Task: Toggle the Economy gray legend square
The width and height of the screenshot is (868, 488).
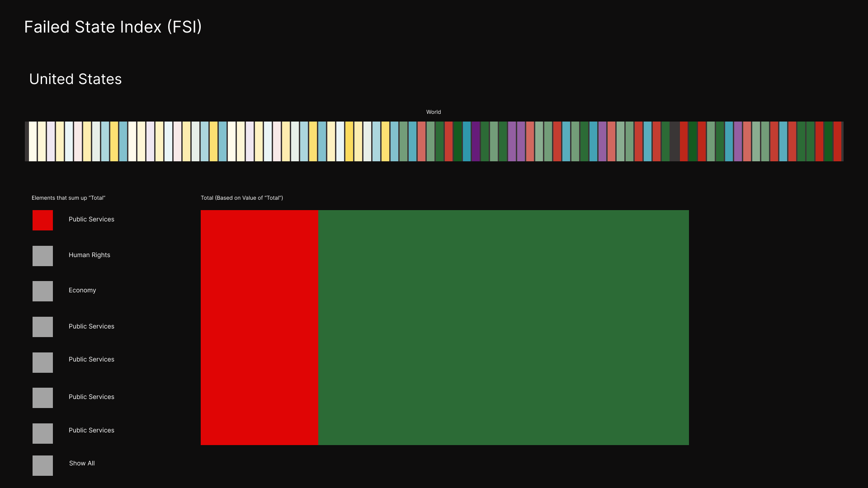Action: pos(42,291)
